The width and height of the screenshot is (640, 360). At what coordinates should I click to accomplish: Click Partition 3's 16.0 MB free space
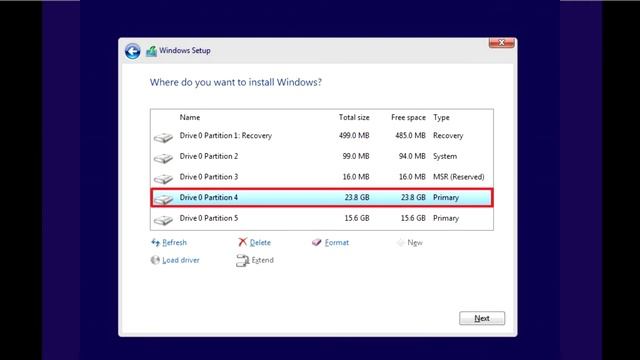tap(412, 177)
